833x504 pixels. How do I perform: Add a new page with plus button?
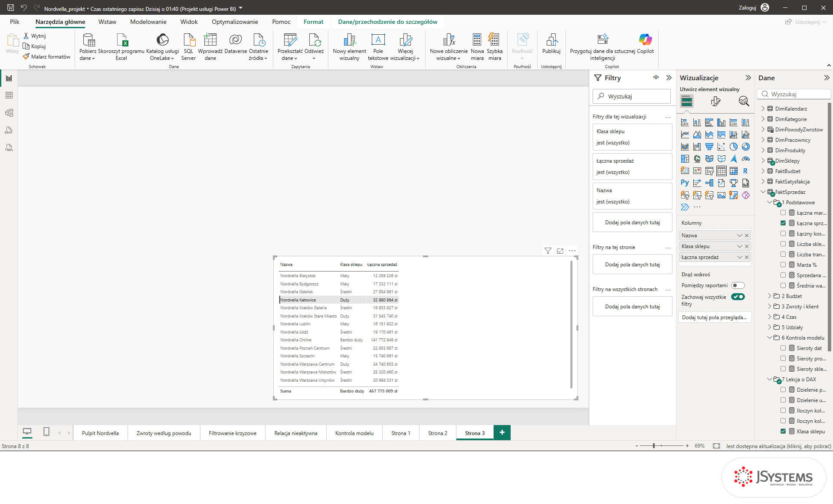tap(502, 432)
